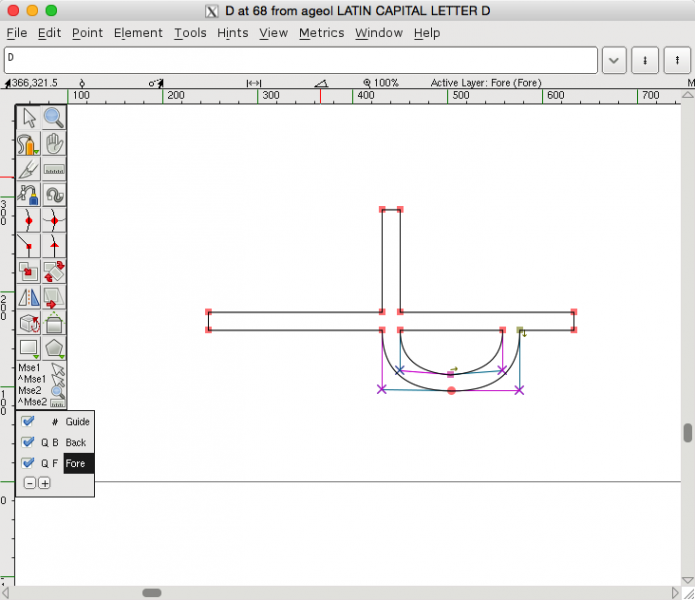Choose the Flip tool
The height and width of the screenshot is (600, 695).
click(28, 298)
